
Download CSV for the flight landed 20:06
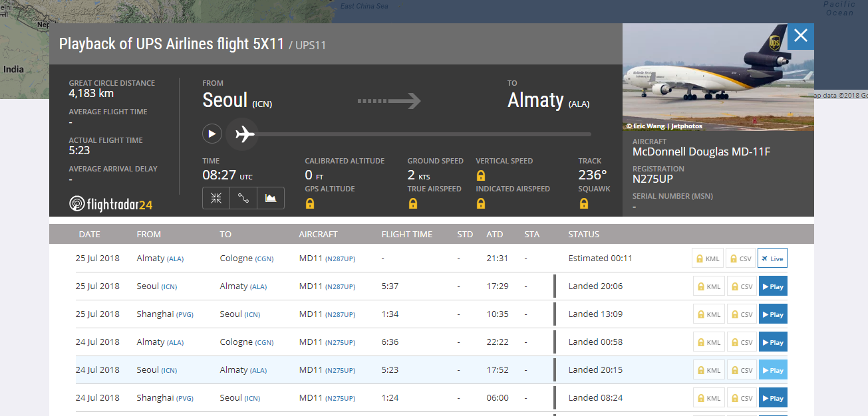[741, 286]
